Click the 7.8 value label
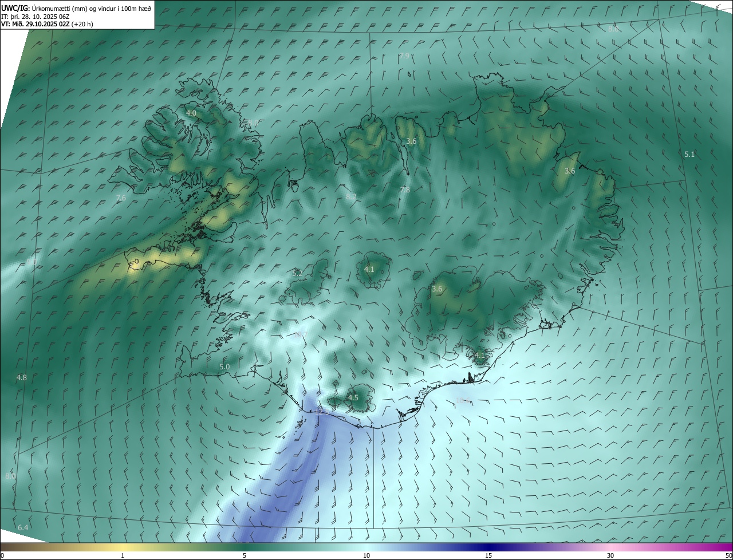The image size is (733, 560). [x=405, y=190]
